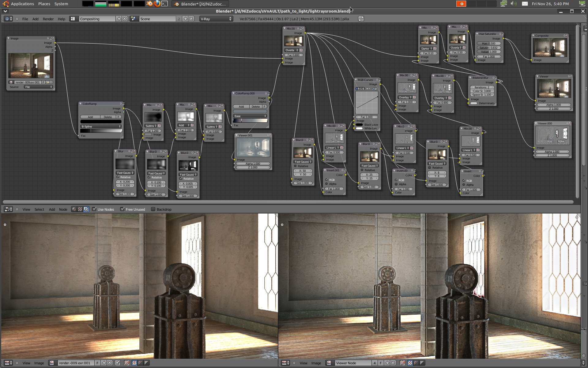Open the left image editor type selector
This screenshot has height=368, width=588.
tap(8, 363)
